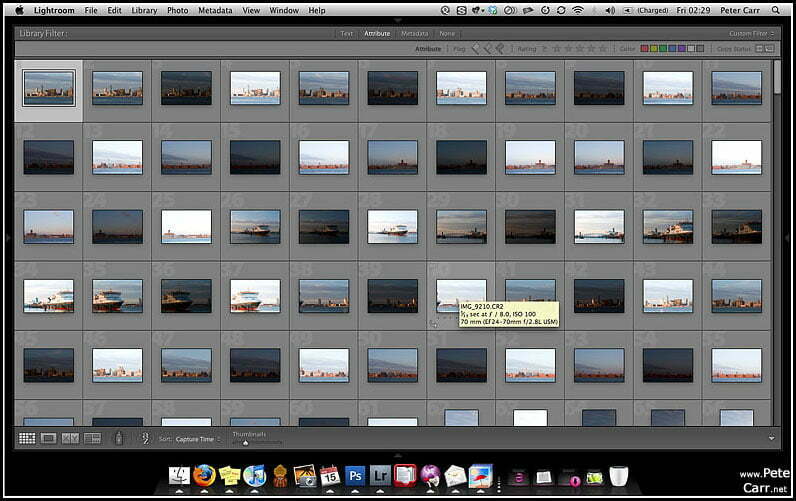Toggle the first flag filter

[477, 48]
